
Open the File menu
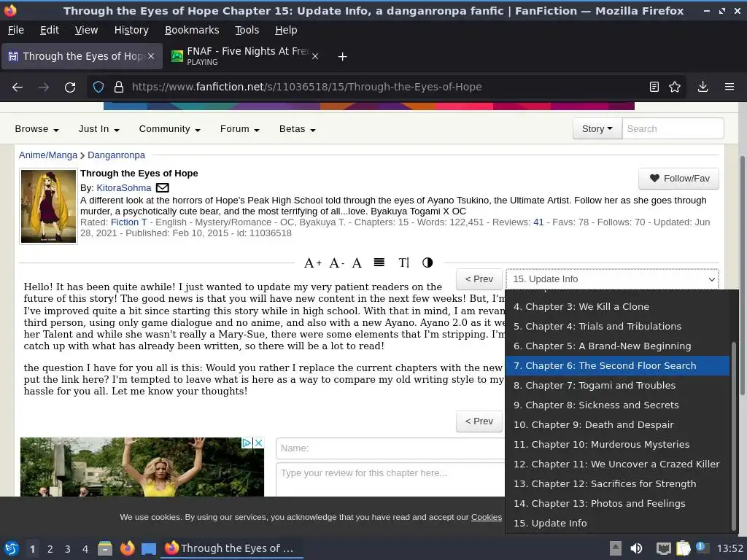click(x=16, y=30)
